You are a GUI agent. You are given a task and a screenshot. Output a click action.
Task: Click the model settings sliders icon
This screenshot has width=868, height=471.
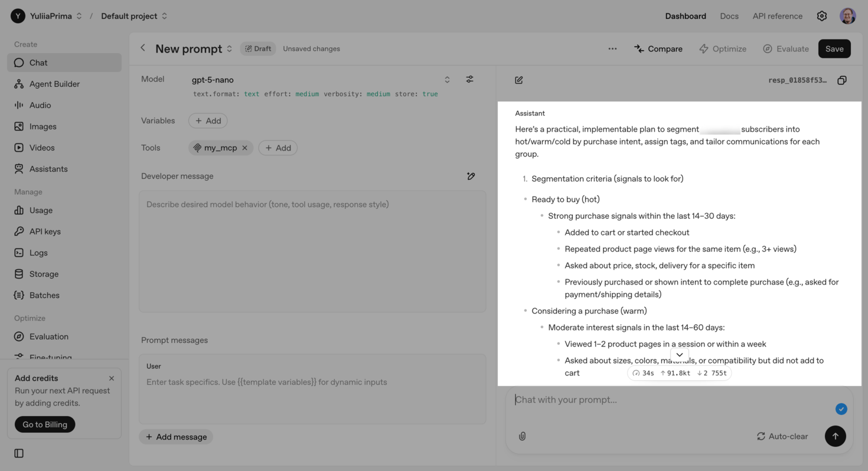tap(469, 80)
